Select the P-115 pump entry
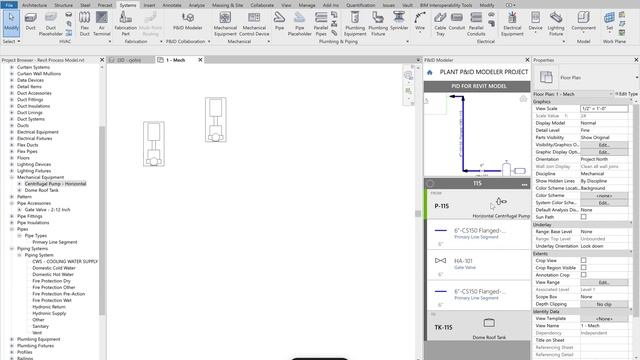This screenshot has width=640, height=360. coord(478,204)
